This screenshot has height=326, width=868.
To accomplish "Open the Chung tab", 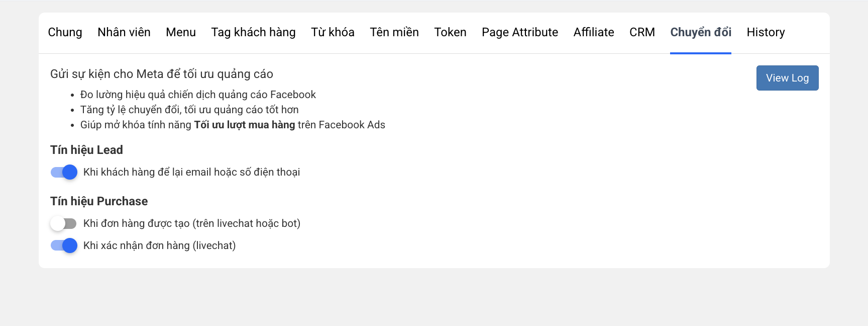I will [65, 32].
